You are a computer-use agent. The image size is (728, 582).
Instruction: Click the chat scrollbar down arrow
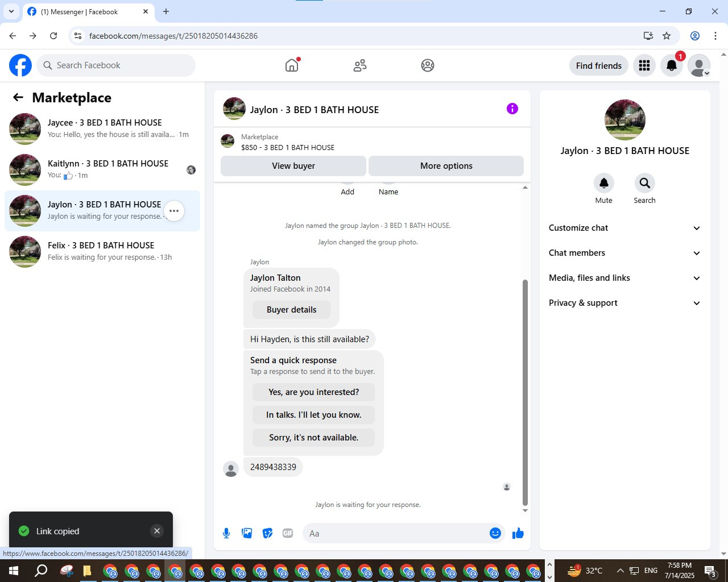[x=525, y=510]
